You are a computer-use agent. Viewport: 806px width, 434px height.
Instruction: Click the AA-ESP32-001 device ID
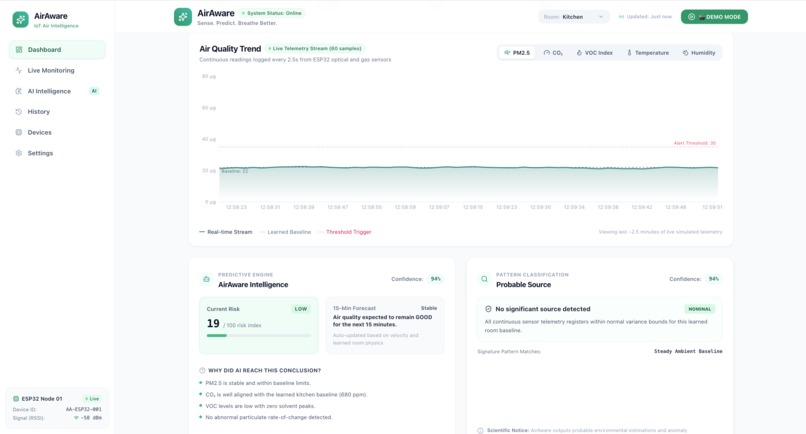click(83, 409)
